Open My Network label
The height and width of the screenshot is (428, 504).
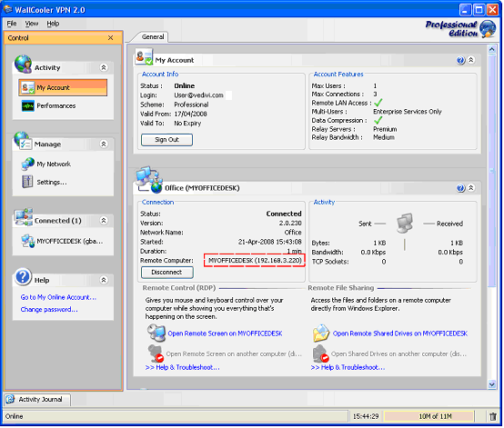click(x=54, y=164)
